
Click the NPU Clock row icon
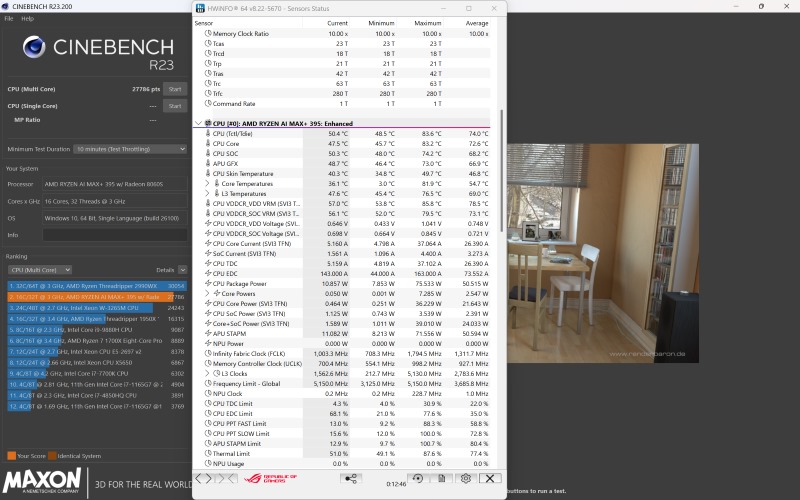click(208, 393)
